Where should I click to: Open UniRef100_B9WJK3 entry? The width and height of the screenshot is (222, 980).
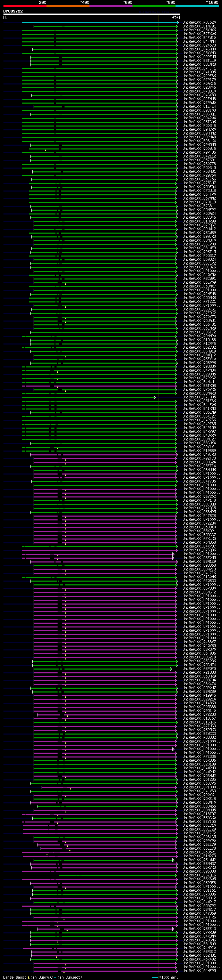(199, 237)
